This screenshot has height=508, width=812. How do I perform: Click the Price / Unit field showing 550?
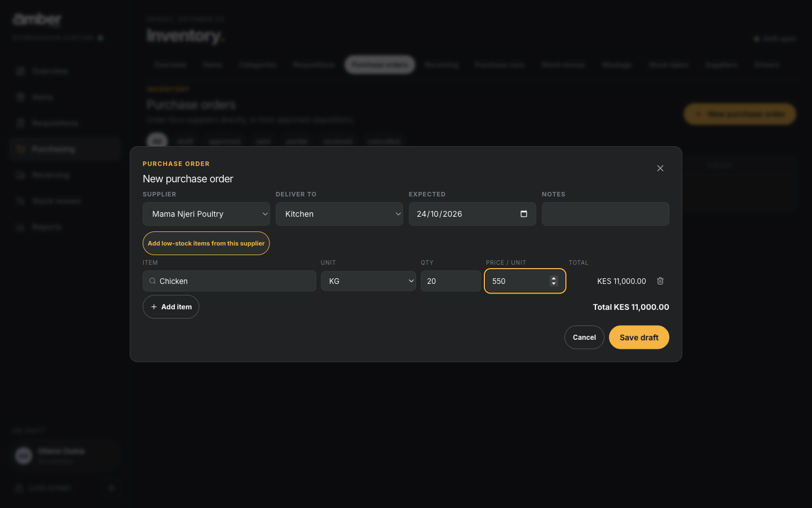519,281
